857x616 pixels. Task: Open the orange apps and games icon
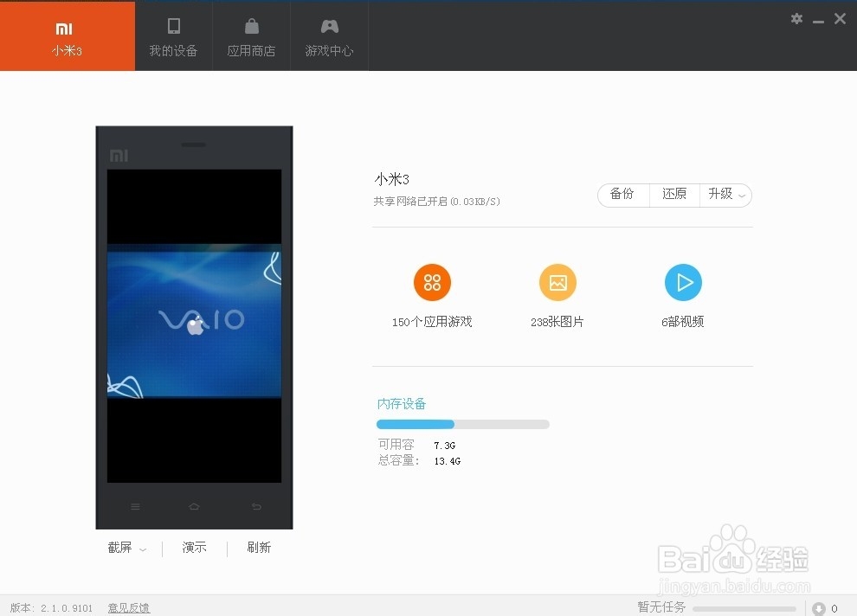click(432, 282)
